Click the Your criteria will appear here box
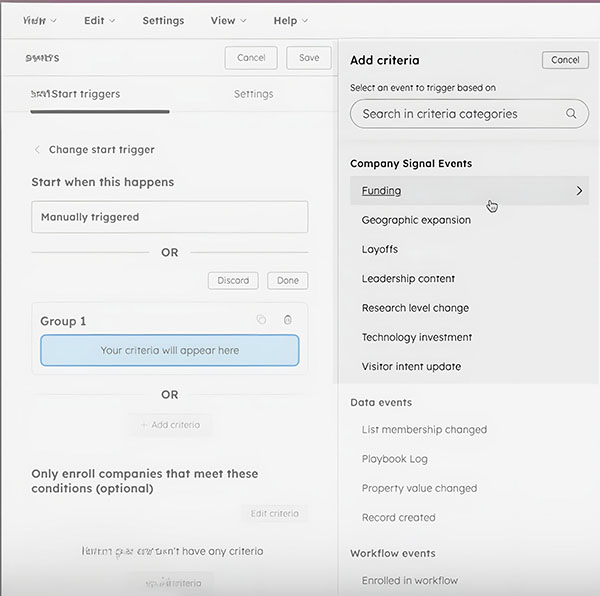The height and width of the screenshot is (596, 600). tap(169, 350)
